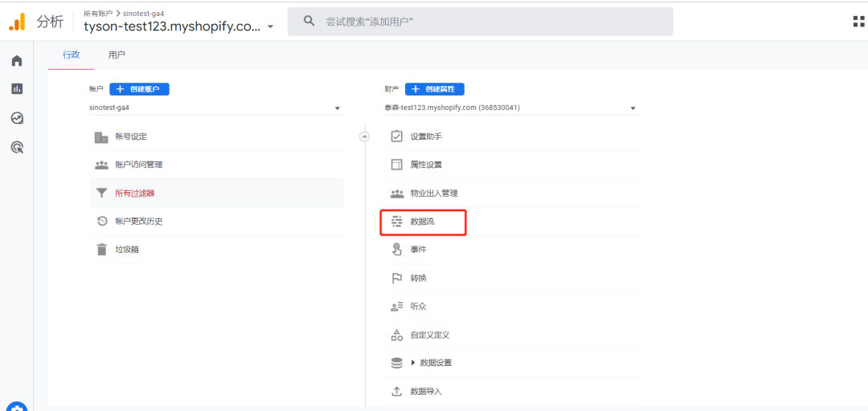Click the circular arrow between columns
Screen dimensions: 868x411
[x=364, y=136]
